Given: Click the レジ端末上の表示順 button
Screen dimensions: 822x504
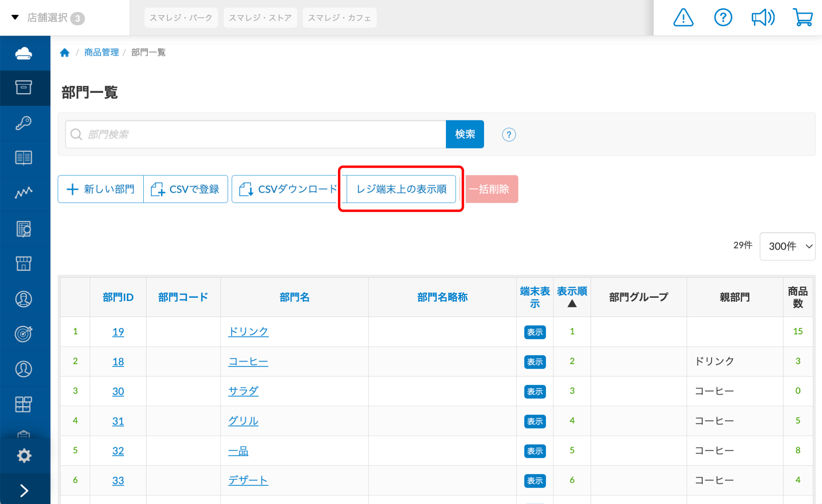Looking at the screenshot, I should click(x=401, y=189).
